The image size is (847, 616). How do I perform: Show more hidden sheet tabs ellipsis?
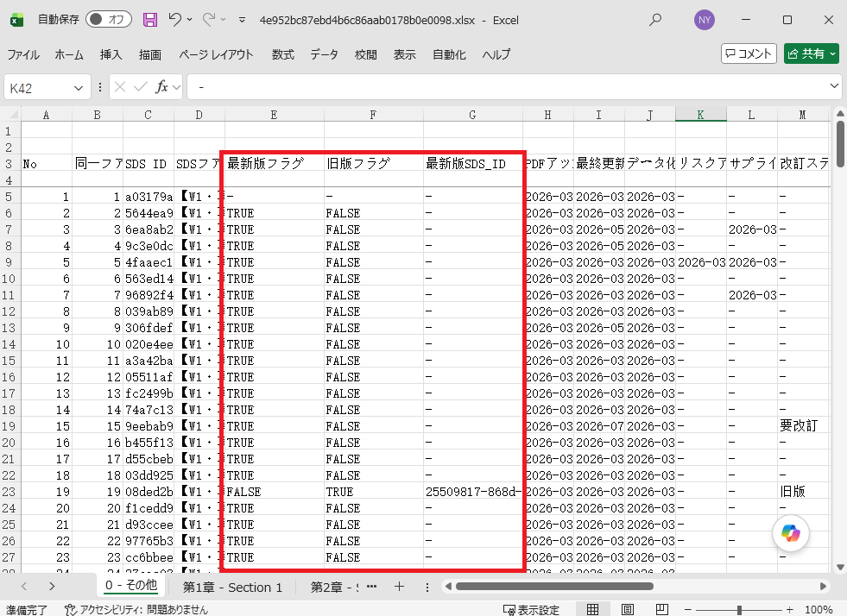point(371,587)
